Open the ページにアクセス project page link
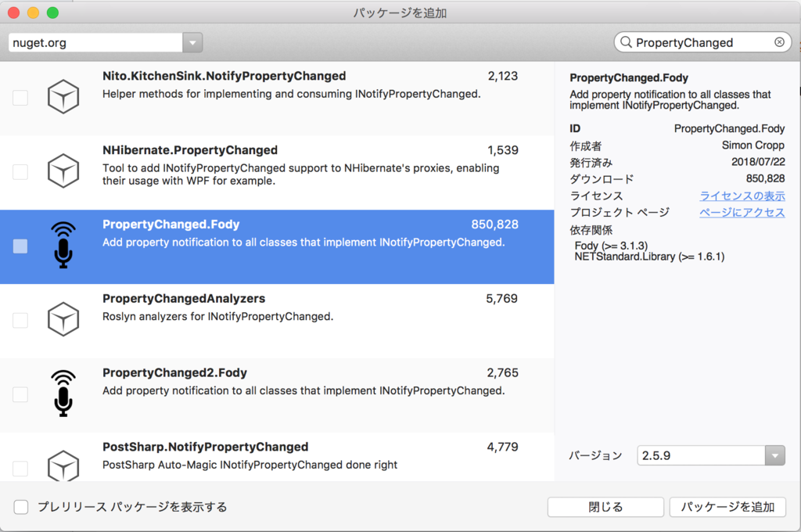 (x=742, y=212)
